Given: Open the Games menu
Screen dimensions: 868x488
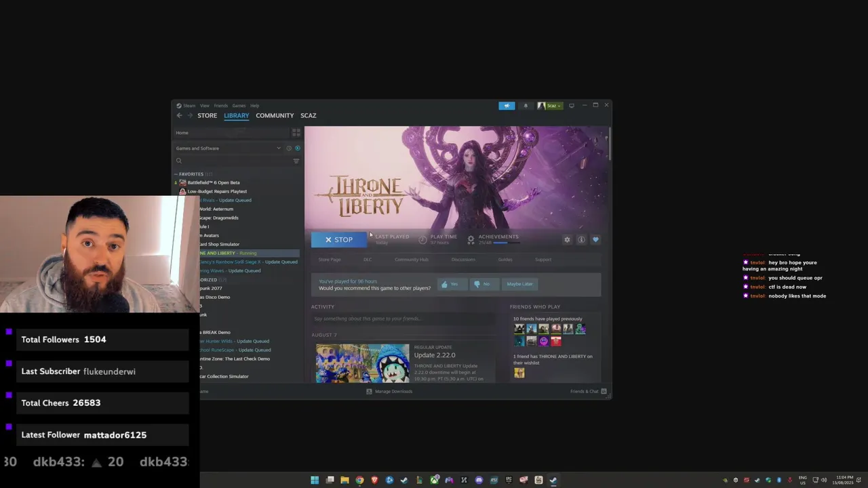Looking at the screenshot, I should click(x=239, y=106).
